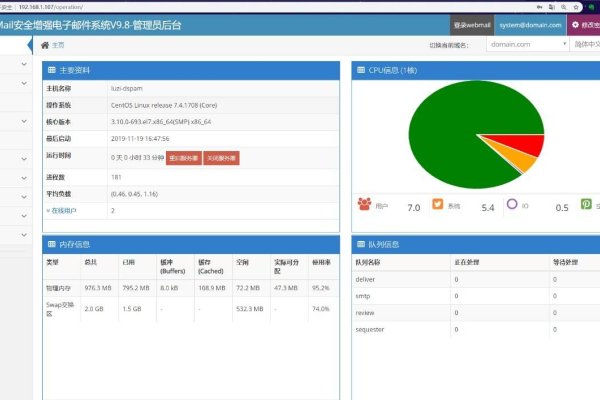600x400 pixels.
Task: Click the 主要资料 panel table icon
Action: click(52, 70)
